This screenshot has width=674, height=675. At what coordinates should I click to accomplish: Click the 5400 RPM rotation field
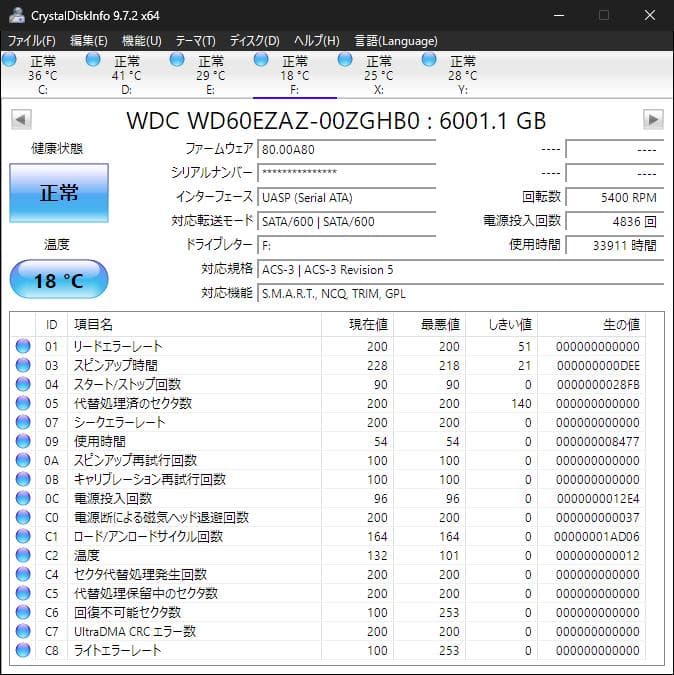click(x=615, y=198)
